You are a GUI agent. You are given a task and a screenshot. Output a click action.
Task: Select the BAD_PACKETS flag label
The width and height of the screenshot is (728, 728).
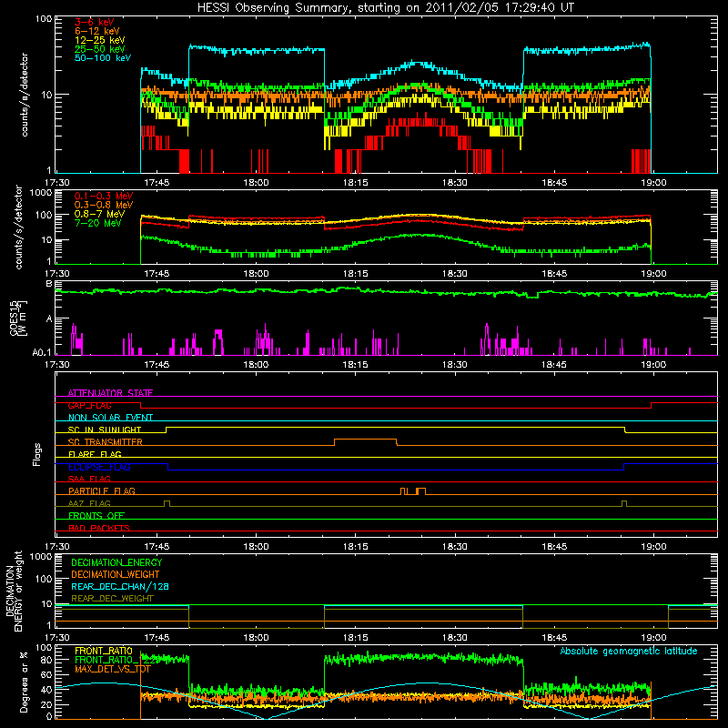[x=99, y=528]
